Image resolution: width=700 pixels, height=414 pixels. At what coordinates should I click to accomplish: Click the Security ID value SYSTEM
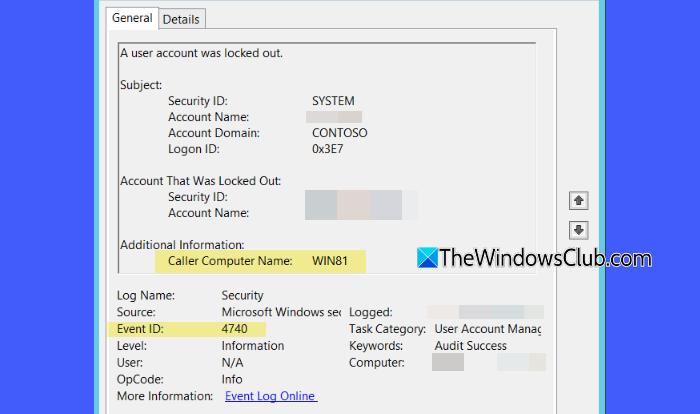pyautogui.click(x=333, y=101)
